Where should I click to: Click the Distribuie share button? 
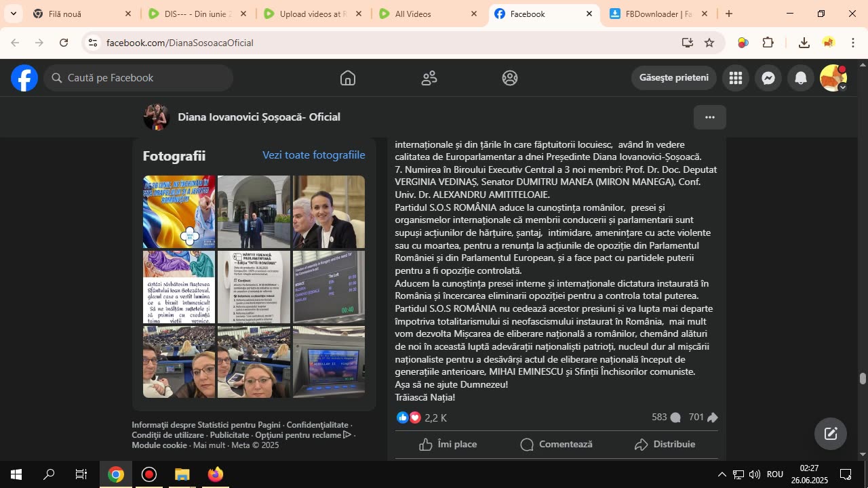coord(665,445)
